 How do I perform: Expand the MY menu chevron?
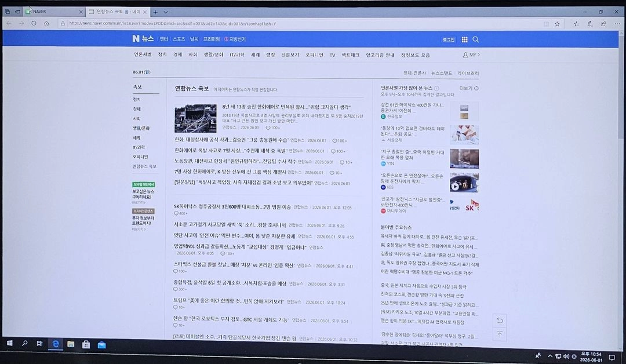click(x=478, y=54)
